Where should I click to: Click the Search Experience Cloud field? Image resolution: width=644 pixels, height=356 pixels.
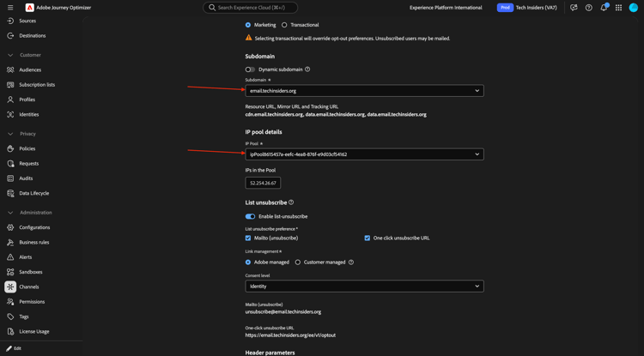point(250,8)
